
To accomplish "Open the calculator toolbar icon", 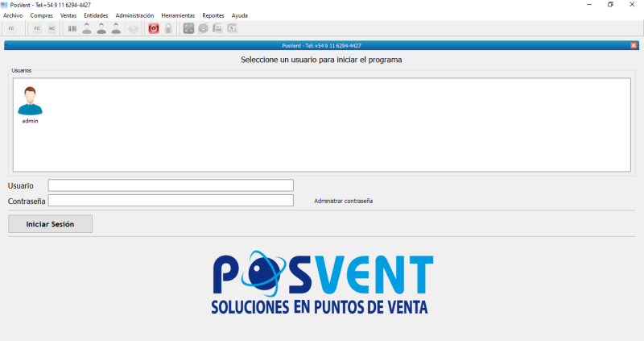I will [188, 28].
